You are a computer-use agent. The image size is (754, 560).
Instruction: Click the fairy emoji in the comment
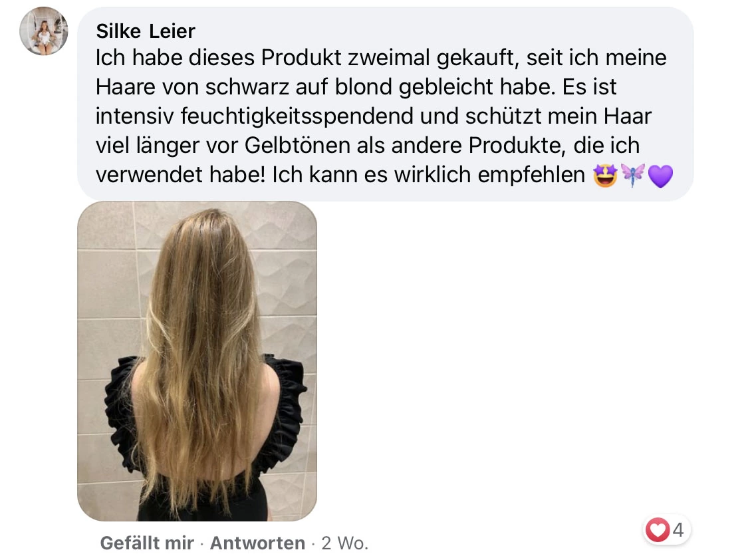click(633, 175)
